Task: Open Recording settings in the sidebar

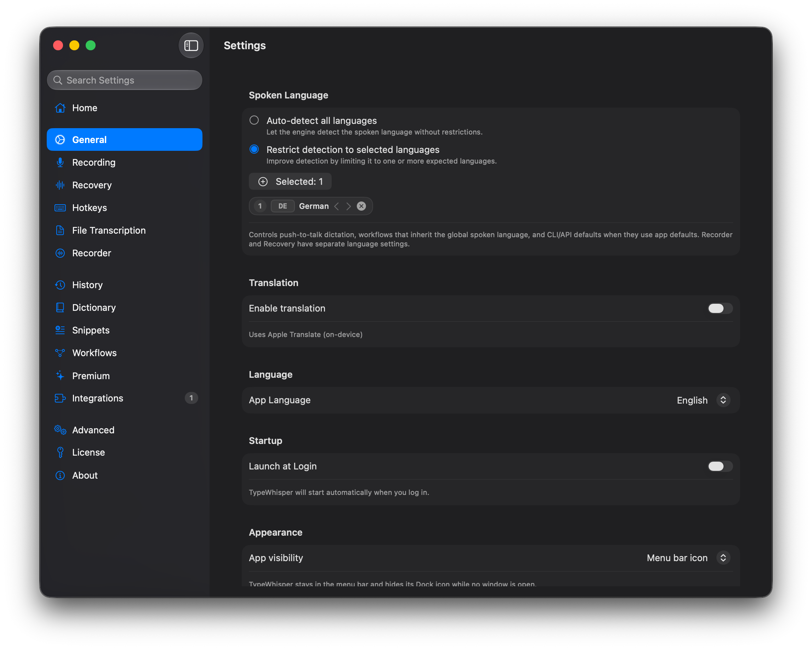Action: (124, 162)
